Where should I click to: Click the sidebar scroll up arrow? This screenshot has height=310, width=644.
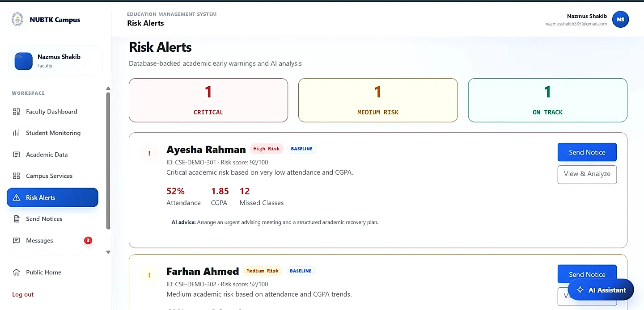(x=108, y=88)
